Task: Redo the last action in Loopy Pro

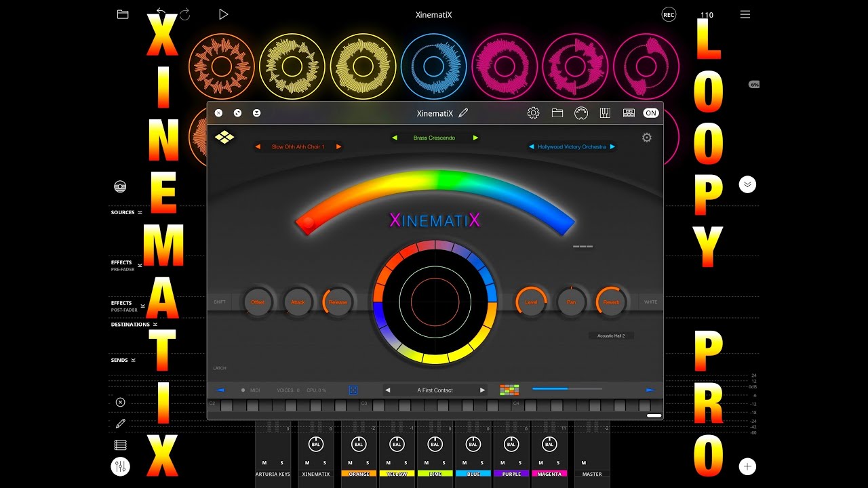Action: click(x=184, y=14)
